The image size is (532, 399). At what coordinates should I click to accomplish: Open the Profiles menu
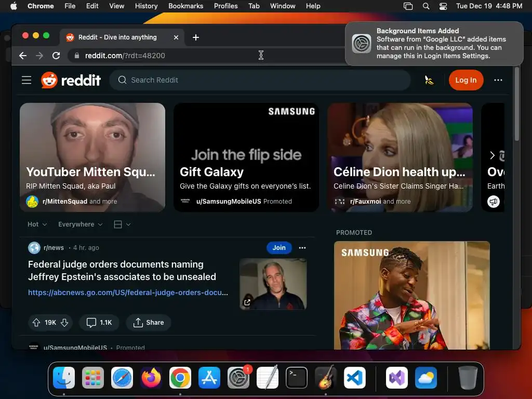pos(225,6)
